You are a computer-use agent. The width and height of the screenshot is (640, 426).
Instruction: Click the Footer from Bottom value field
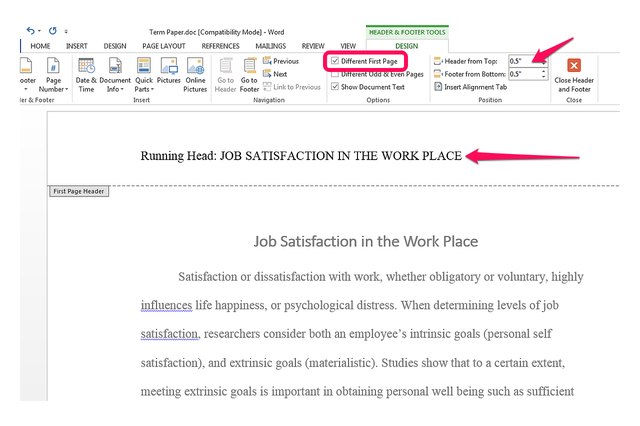tap(524, 74)
